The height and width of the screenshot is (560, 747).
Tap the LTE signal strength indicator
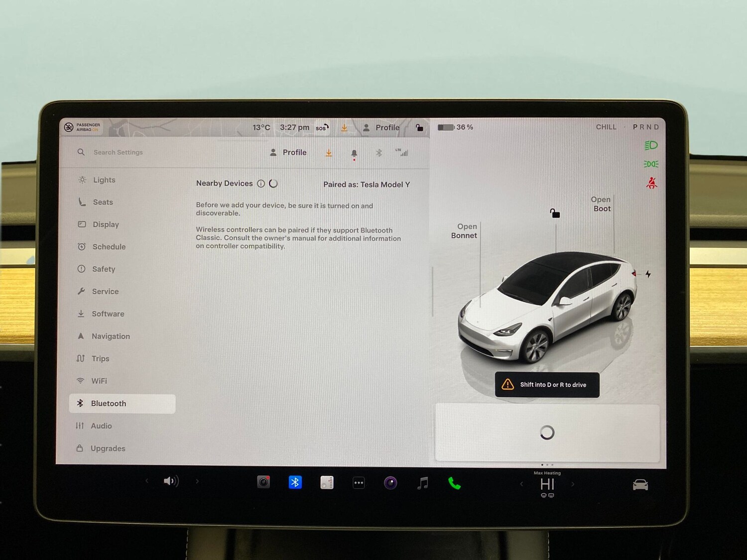(x=402, y=152)
